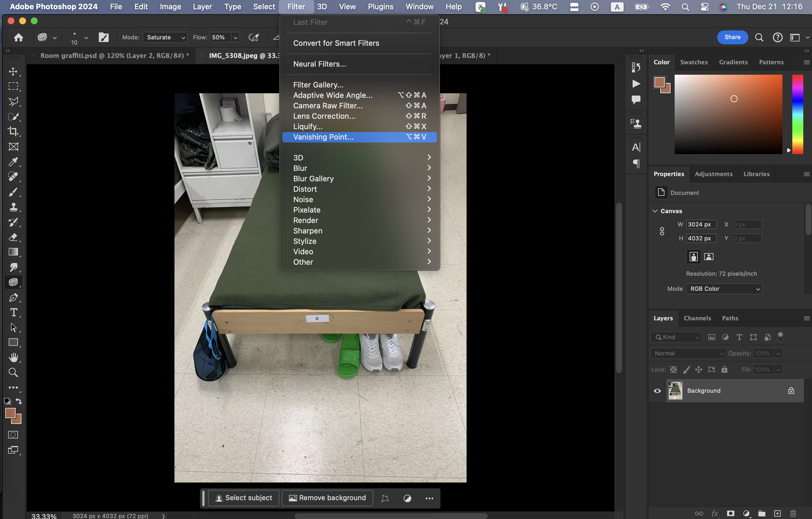The image size is (812, 519).
Task: Click the vertical hue spectrum slider
Action: click(x=797, y=114)
